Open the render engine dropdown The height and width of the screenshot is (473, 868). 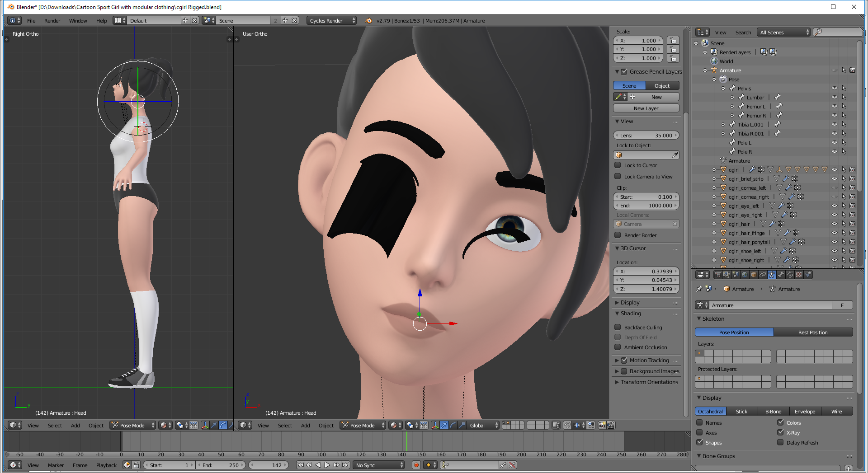pos(331,20)
